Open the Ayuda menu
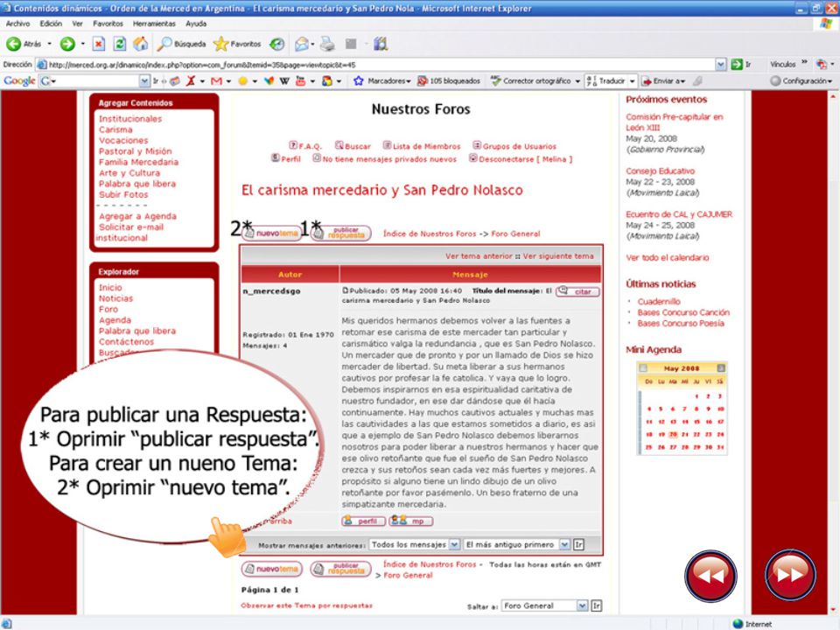This screenshot has width=840, height=630. point(196,24)
